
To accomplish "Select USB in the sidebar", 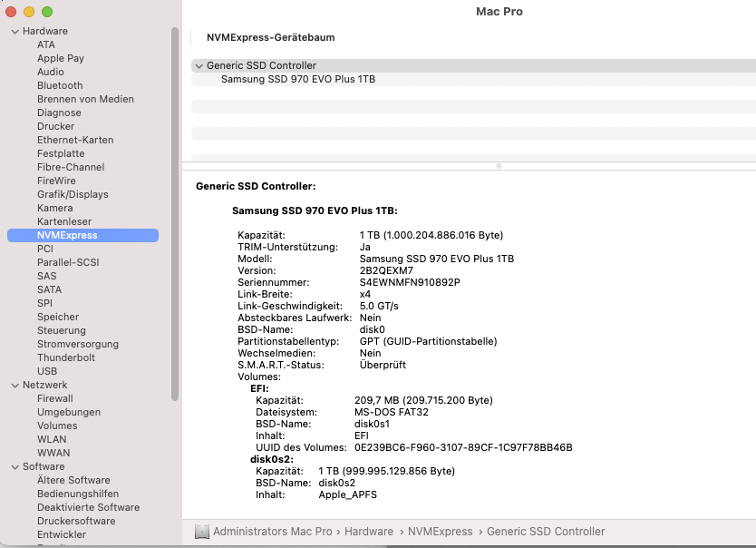I will pyautogui.click(x=47, y=371).
